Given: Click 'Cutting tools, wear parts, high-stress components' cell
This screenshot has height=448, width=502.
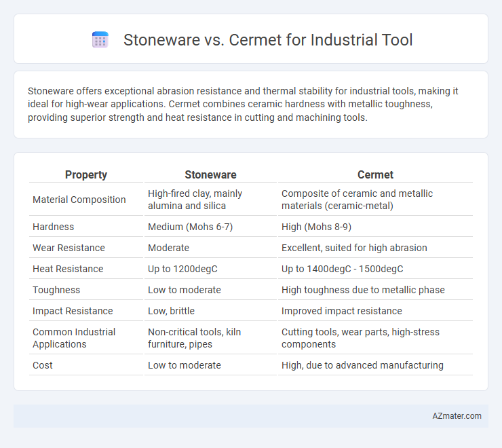Looking at the screenshot, I should (x=375, y=338).
